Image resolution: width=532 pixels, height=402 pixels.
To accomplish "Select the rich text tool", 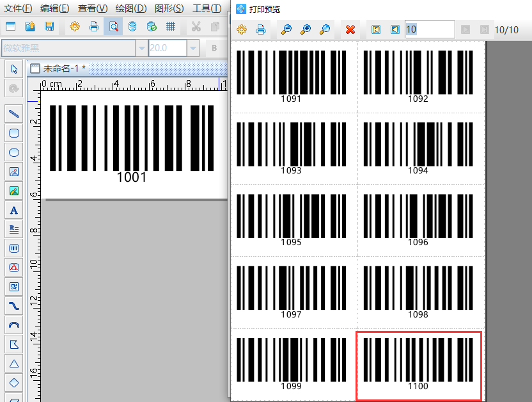I will 14,229.
